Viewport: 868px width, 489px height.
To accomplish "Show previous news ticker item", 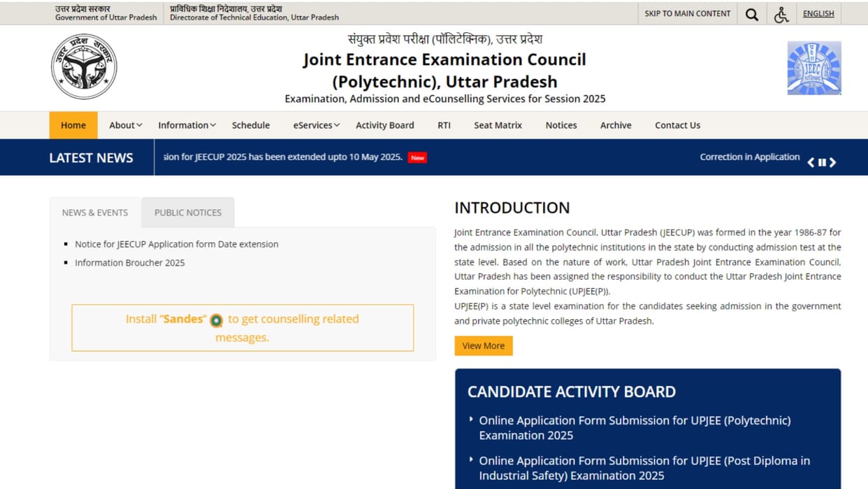I will pyautogui.click(x=811, y=162).
